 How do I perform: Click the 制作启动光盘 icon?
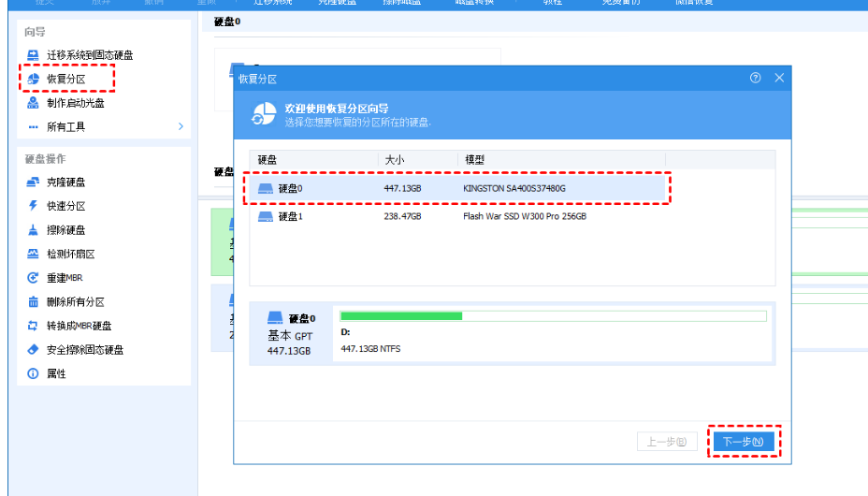(34, 103)
